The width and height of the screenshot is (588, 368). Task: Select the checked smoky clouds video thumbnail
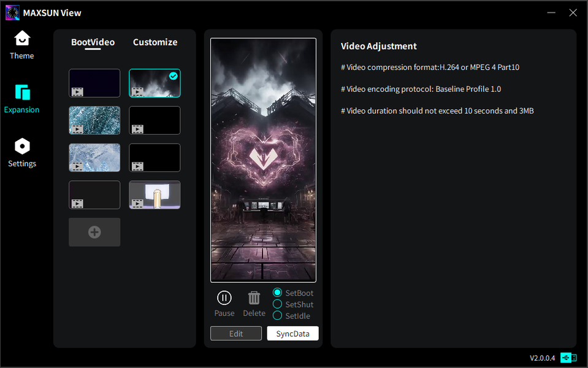tap(155, 83)
